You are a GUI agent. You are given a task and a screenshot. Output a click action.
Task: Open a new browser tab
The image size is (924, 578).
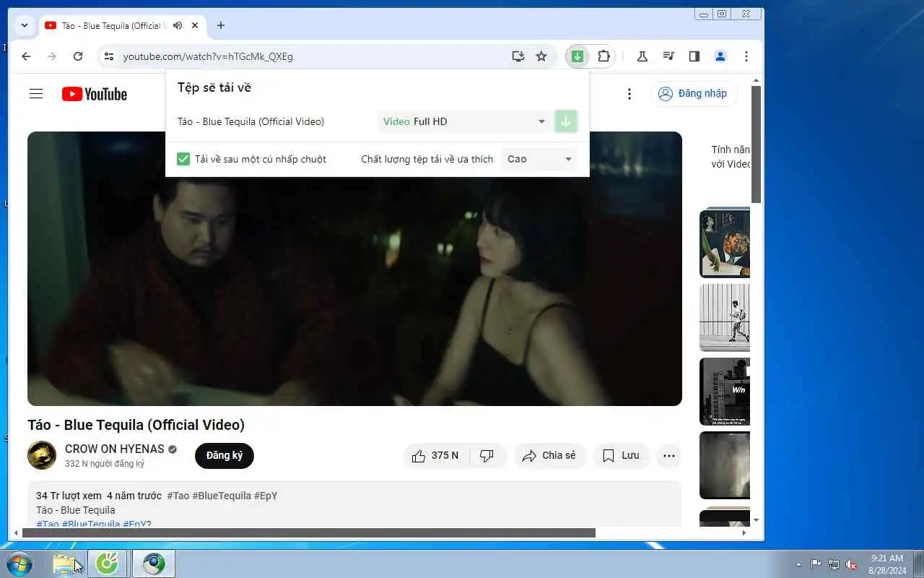click(221, 25)
